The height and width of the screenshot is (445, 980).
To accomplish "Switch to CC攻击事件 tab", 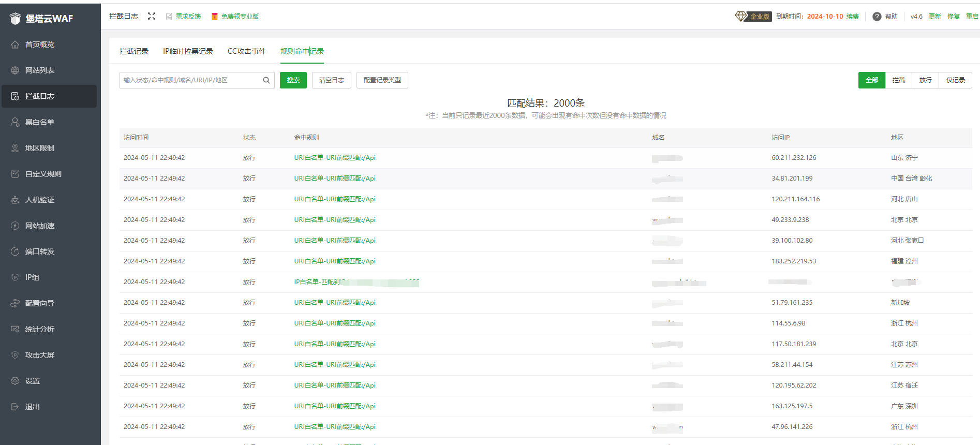I will click(247, 51).
